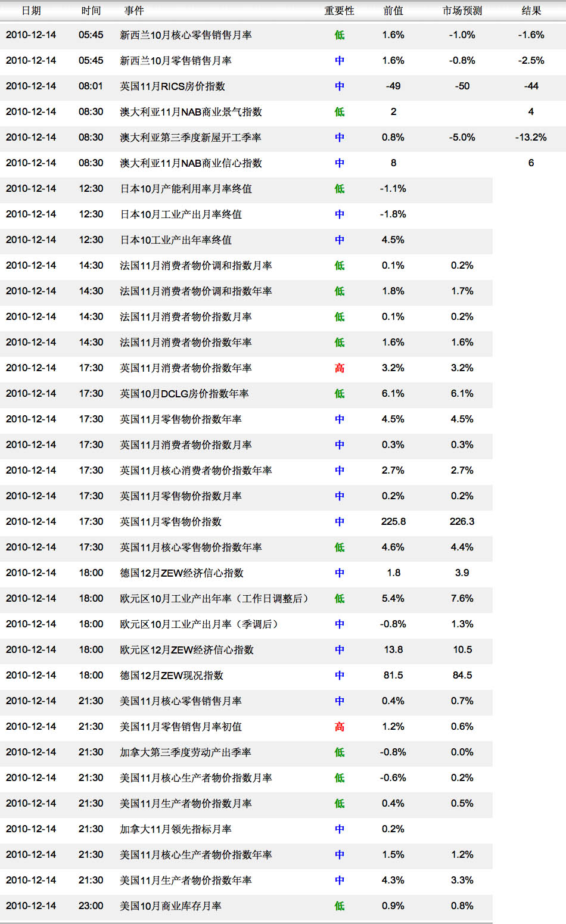Select event 欧元区12月ZEW经济信心指数
Screen dimensions: 566x924
coord(186,650)
